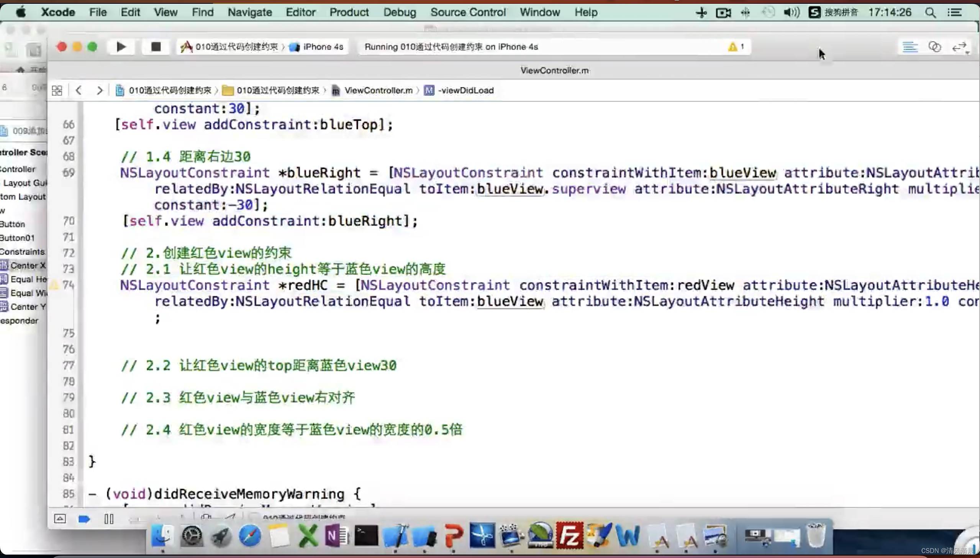Open FileZilla from the Dock
This screenshot has height=558, width=980.
(x=569, y=535)
